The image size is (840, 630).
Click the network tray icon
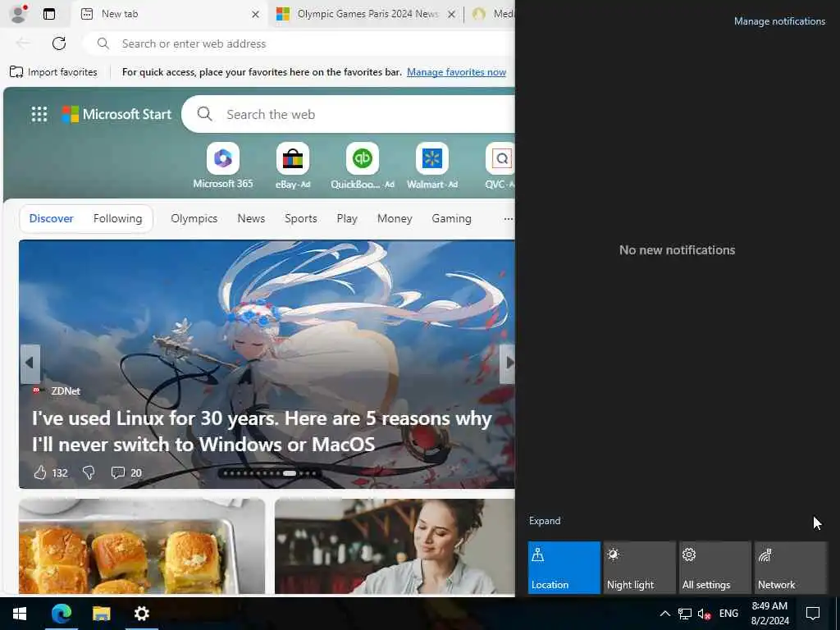coord(685,614)
